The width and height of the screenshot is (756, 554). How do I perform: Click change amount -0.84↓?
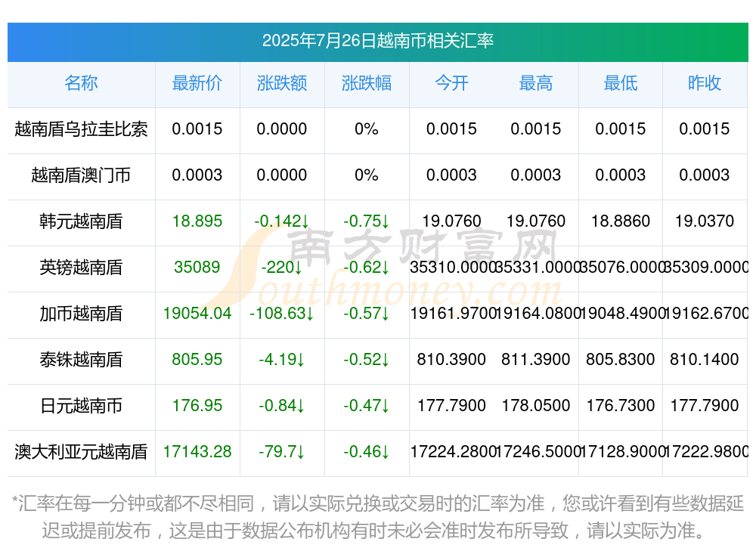click(281, 406)
